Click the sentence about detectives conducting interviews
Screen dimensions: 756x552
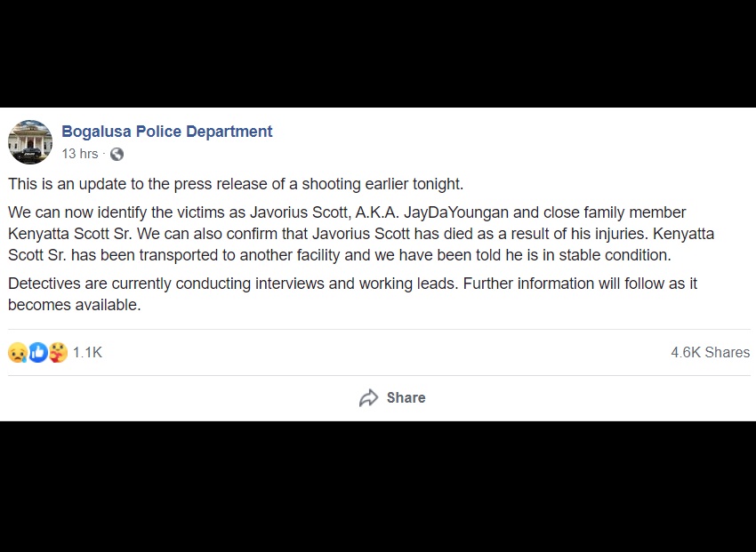(x=233, y=284)
